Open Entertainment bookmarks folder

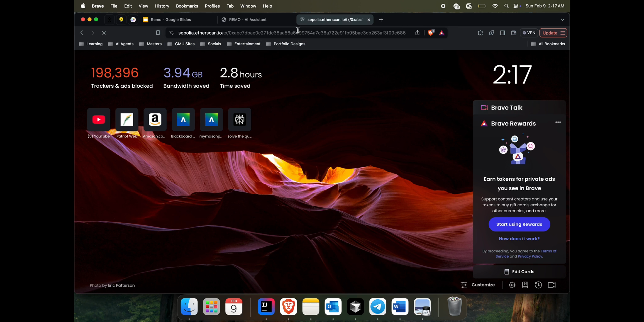pos(244,44)
